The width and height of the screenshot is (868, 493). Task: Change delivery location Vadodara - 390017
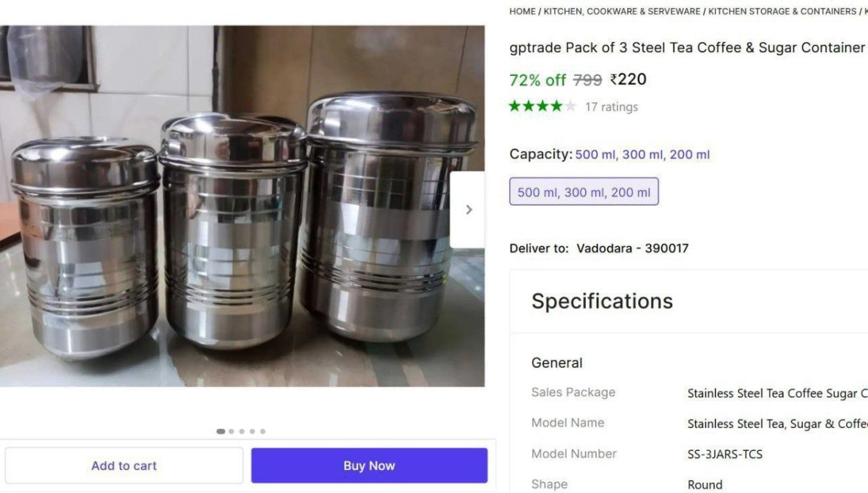tap(632, 248)
